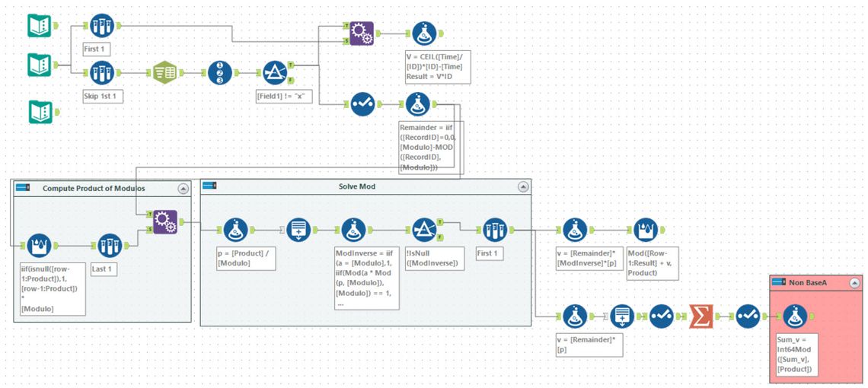Click the Filter tool with !IsNull([ModInverse])
868x388 pixels.
point(423,230)
